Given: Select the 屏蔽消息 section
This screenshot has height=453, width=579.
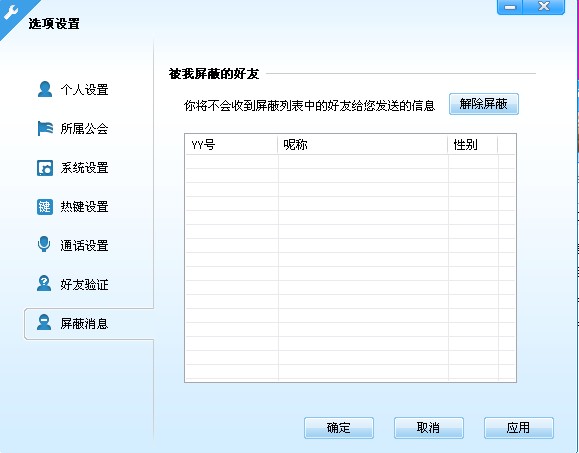Looking at the screenshot, I should click(x=89, y=324).
